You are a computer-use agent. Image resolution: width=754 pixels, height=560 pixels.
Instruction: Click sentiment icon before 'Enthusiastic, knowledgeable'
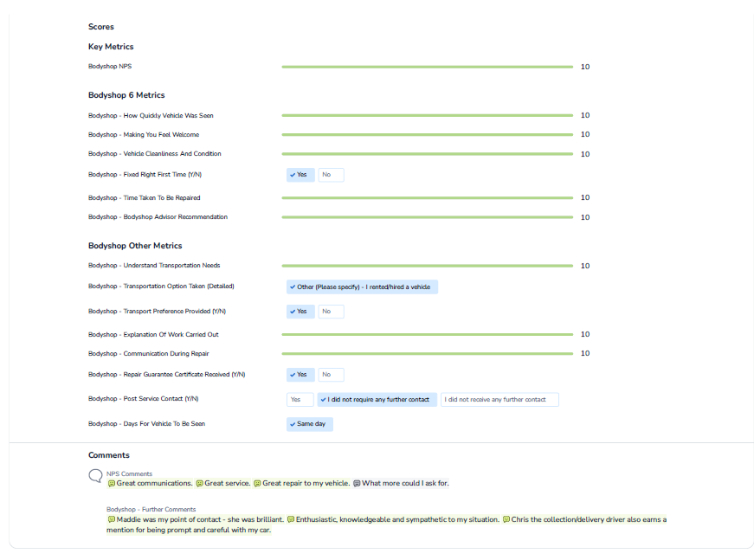click(291, 520)
